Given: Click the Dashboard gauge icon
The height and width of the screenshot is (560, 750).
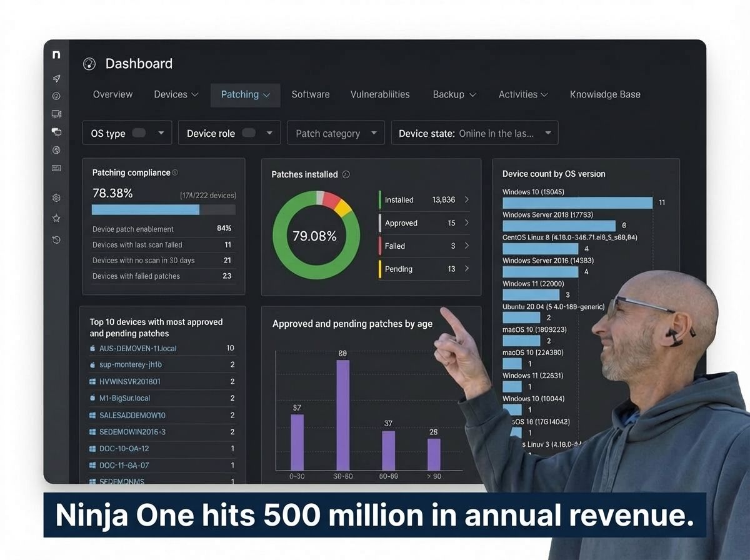Looking at the screenshot, I should [x=89, y=64].
